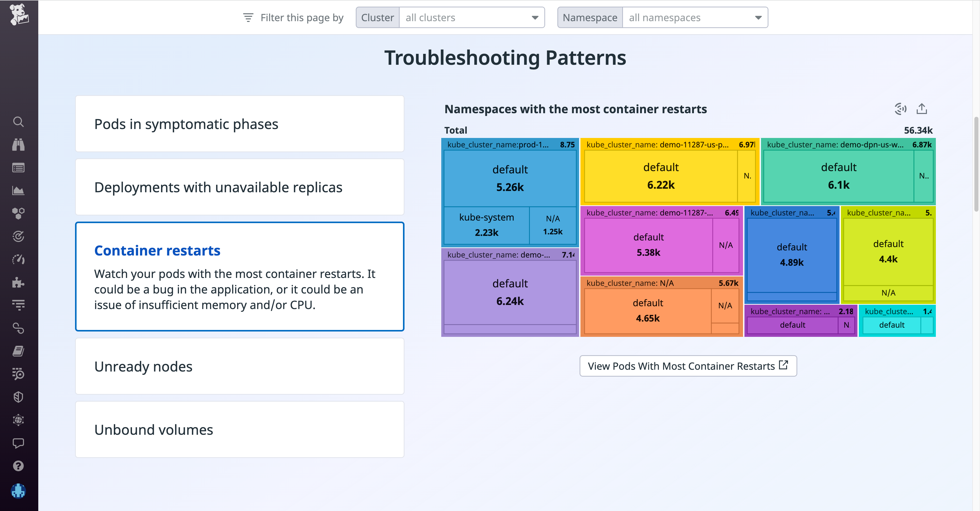Open the help question mark icon
The height and width of the screenshot is (511, 980).
(19, 466)
